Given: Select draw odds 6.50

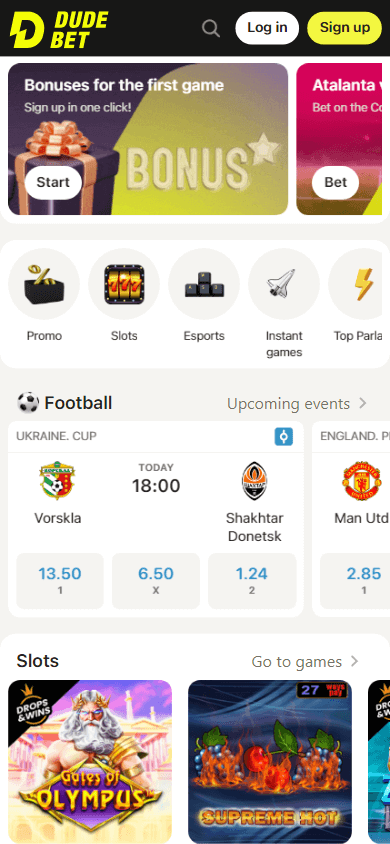Looking at the screenshot, I should pos(156,581).
